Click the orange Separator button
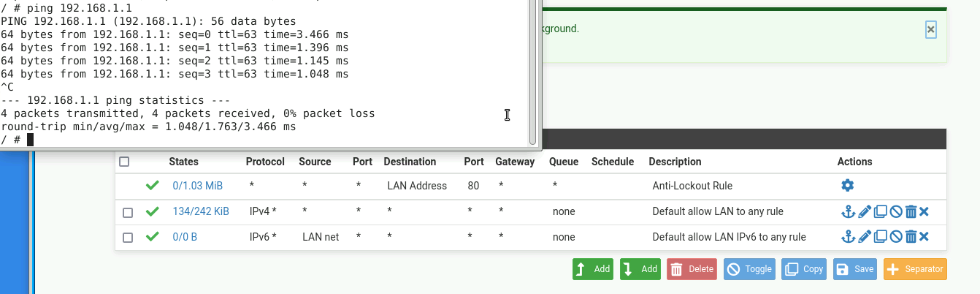Viewport: 980px width, 294px height. 915,269
